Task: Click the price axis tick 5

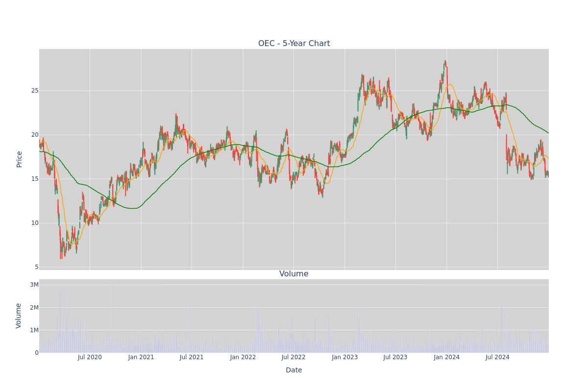Action: tap(37, 267)
